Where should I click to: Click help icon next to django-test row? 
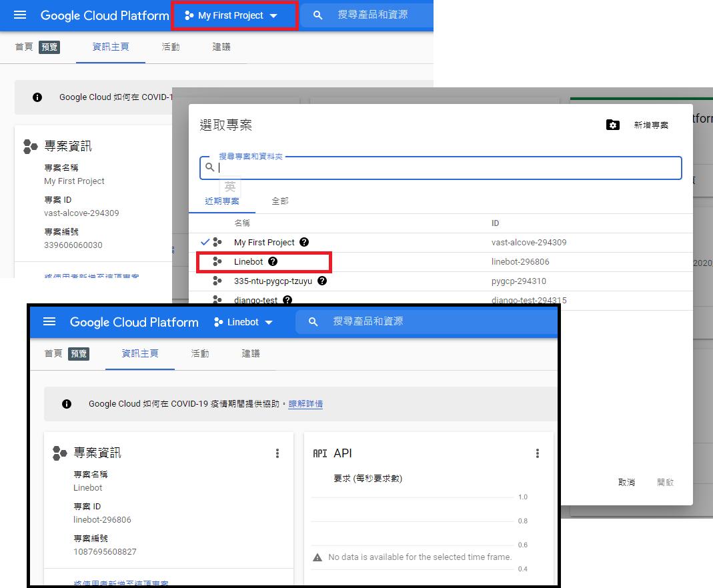point(287,300)
